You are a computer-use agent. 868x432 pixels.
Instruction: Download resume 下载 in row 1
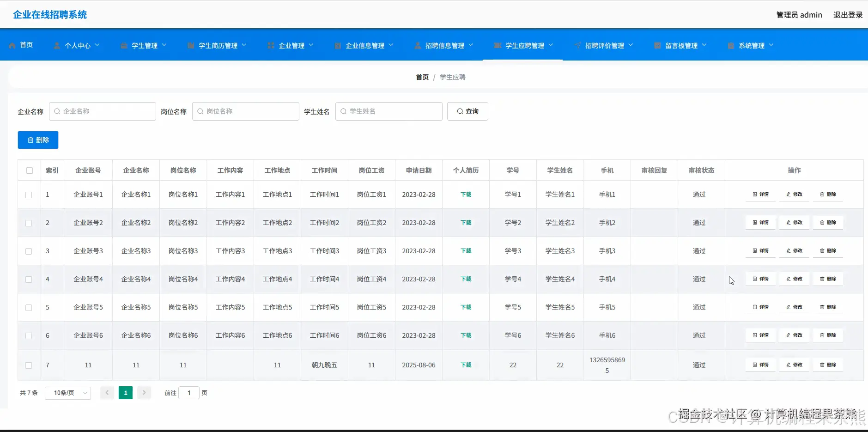tap(466, 195)
